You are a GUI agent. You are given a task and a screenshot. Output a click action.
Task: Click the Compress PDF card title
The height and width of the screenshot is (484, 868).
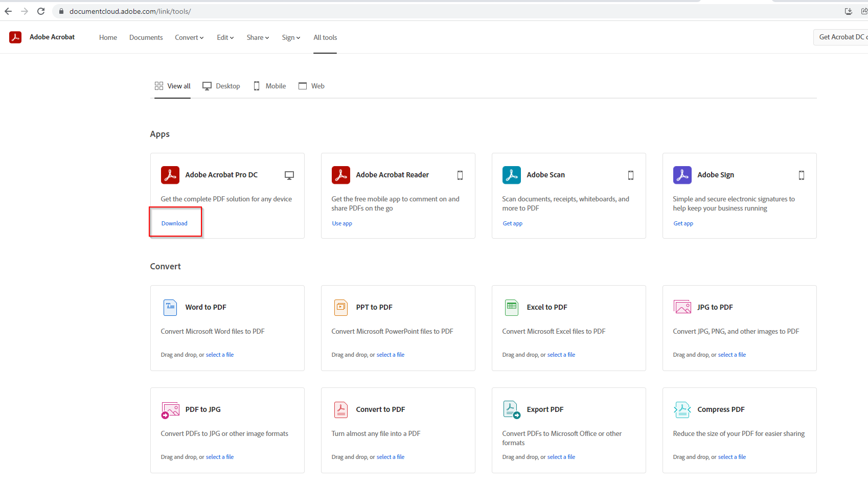pos(721,409)
